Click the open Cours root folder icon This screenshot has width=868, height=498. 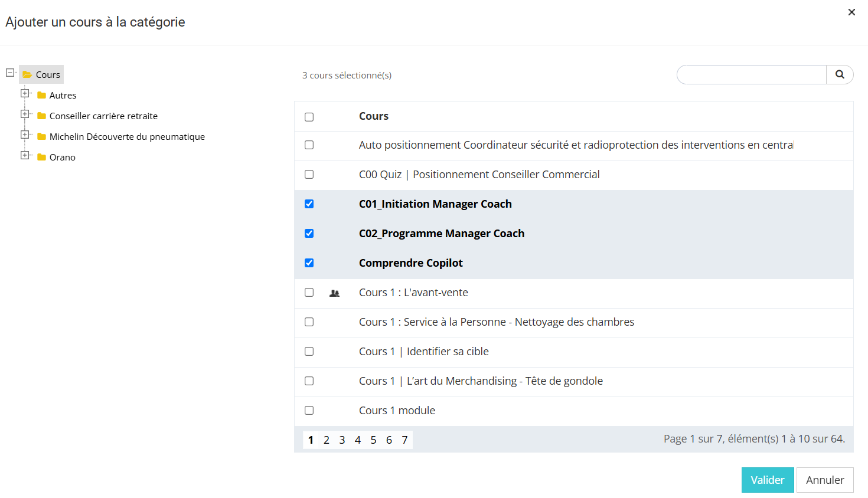click(x=27, y=75)
